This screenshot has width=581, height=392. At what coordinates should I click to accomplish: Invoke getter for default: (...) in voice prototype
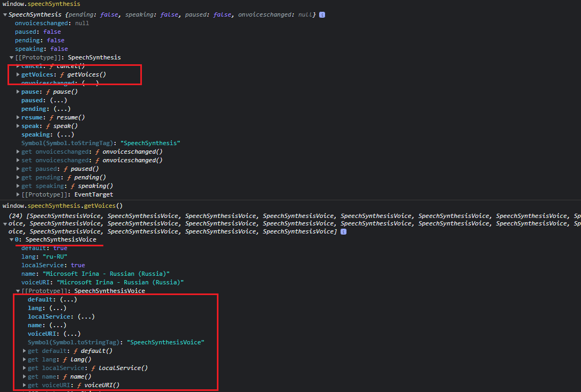69,299
